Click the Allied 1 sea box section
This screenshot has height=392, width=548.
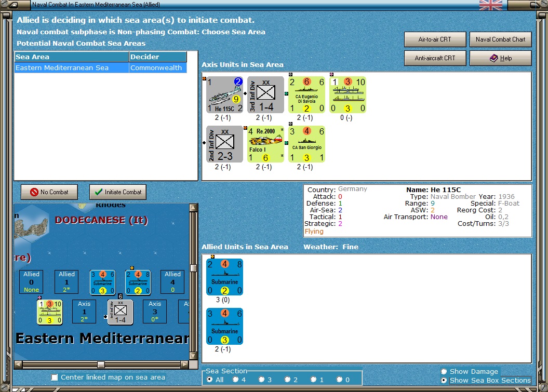pyautogui.click(x=66, y=281)
